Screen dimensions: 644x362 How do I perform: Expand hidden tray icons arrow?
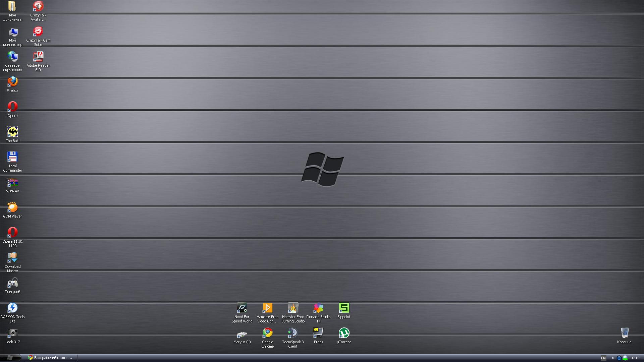coord(613,358)
